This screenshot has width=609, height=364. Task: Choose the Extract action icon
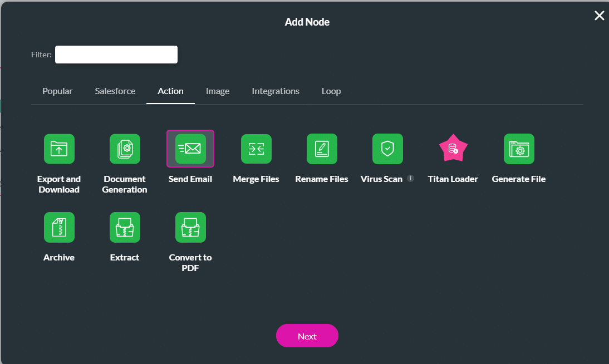pos(125,227)
